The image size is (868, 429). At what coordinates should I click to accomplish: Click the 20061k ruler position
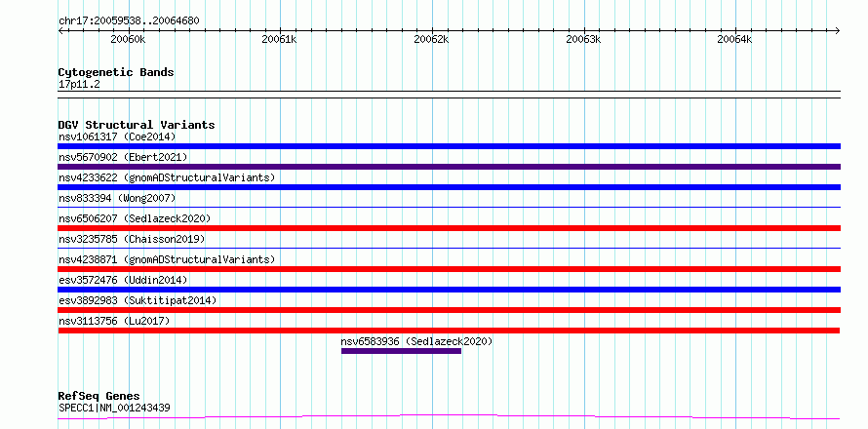click(280, 39)
